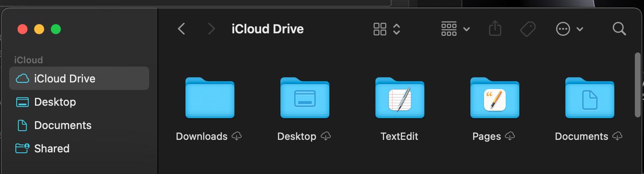Click the Edit Tags icon
The image size is (644, 174).
click(528, 29)
